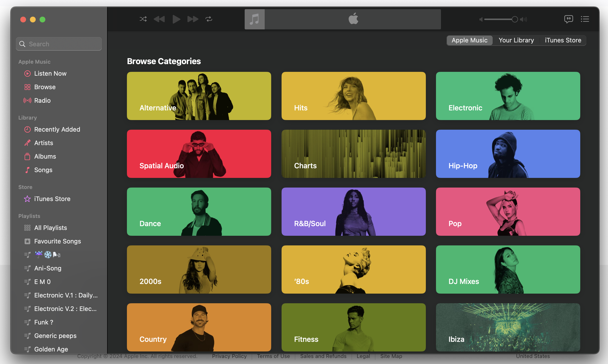Screen dimensions: 608x364
Task: Select Artists in the Library section
Action: point(43,143)
